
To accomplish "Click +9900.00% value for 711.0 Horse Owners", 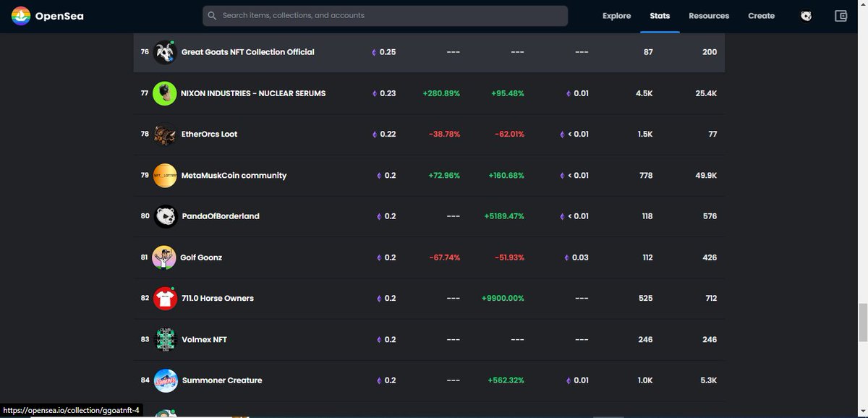I will coord(503,298).
